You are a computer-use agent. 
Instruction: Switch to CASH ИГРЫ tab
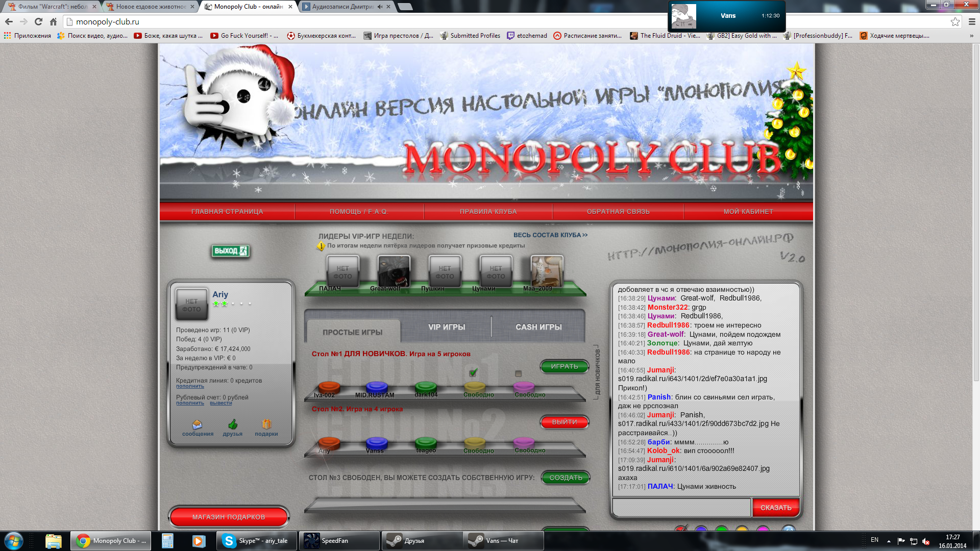click(538, 327)
